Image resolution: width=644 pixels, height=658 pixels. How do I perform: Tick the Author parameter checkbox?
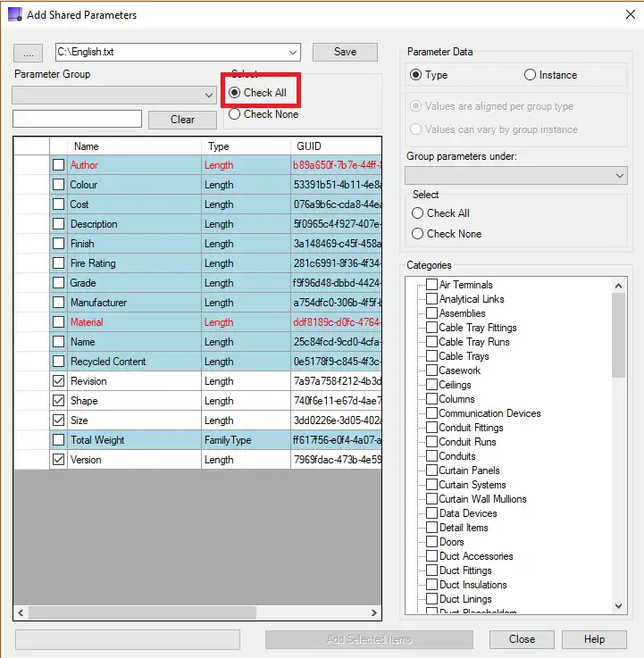coord(58,165)
